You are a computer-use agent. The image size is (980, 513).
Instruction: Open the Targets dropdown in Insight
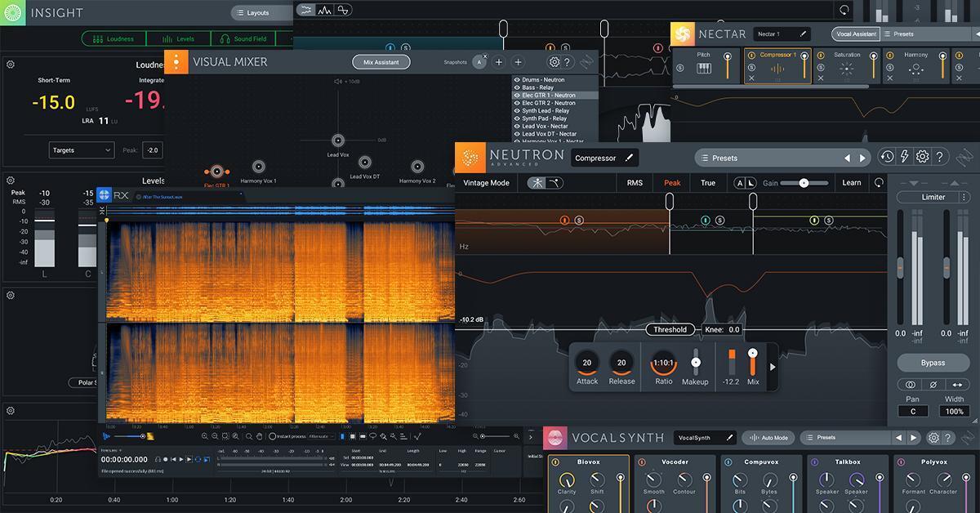(x=82, y=150)
